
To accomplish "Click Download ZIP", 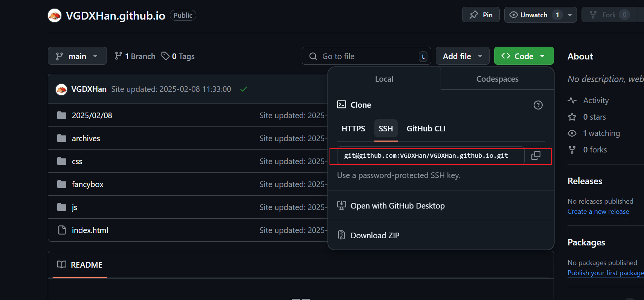I will [x=375, y=235].
